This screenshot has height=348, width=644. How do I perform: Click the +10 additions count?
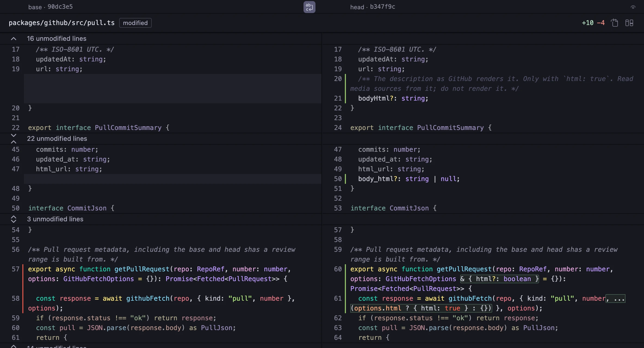(588, 23)
